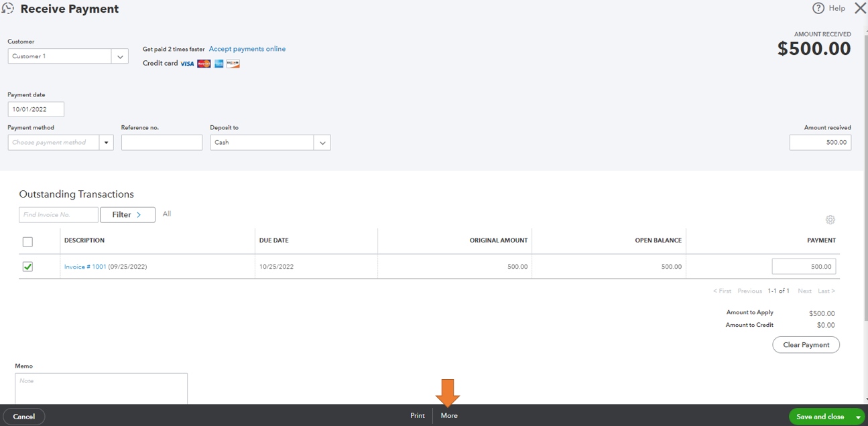Click the Reference no. field
This screenshot has height=426, width=868.
click(x=162, y=142)
